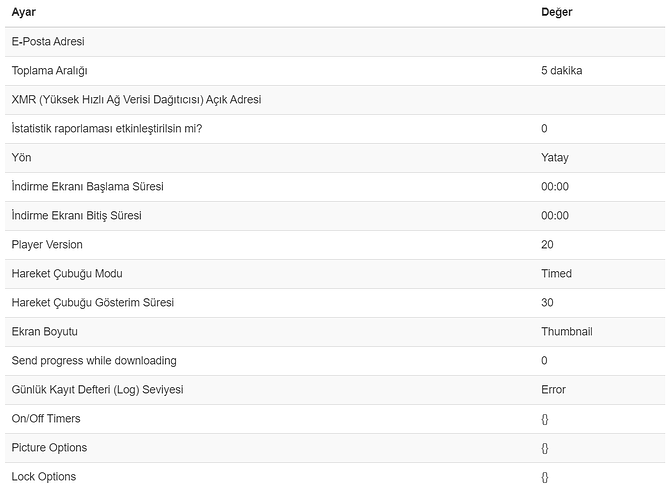Image resolution: width=668 pixels, height=500 pixels.
Task: Select the E-Posta Adresi row
Action: [x=335, y=42]
